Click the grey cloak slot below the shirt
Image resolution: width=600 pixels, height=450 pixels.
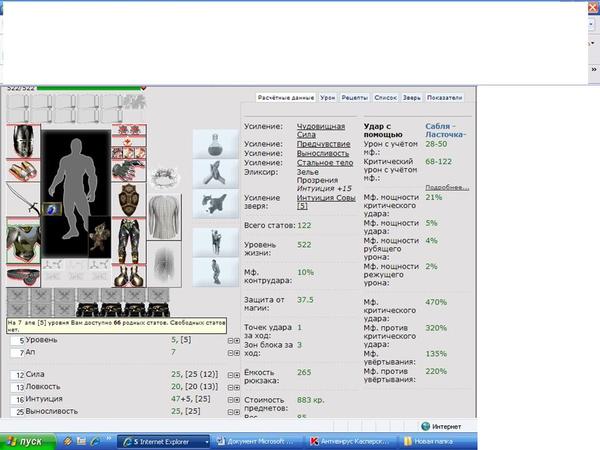pyautogui.click(x=164, y=264)
